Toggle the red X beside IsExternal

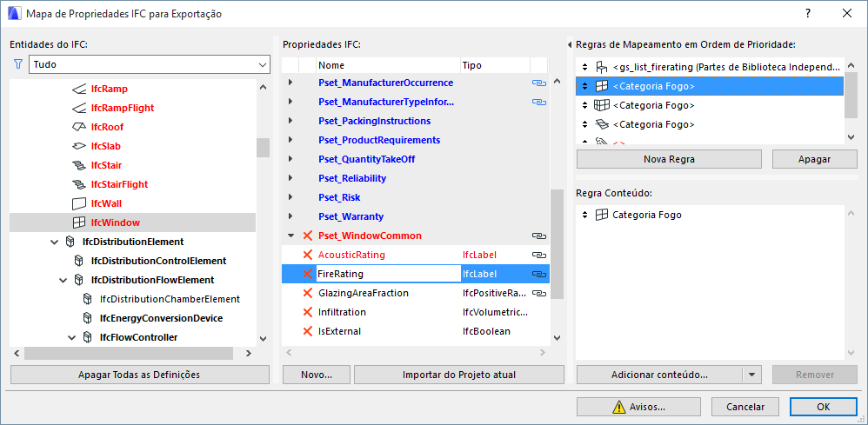tap(307, 331)
